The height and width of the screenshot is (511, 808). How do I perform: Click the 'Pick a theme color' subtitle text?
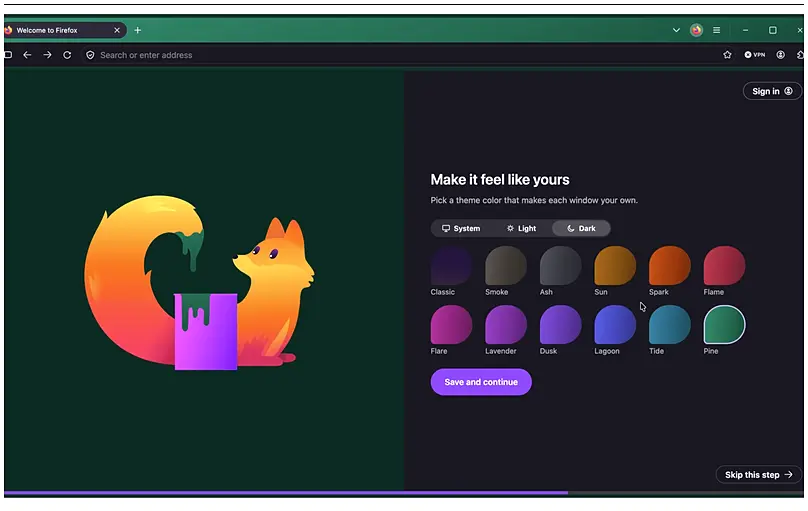pyautogui.click(x=534, y=200)
